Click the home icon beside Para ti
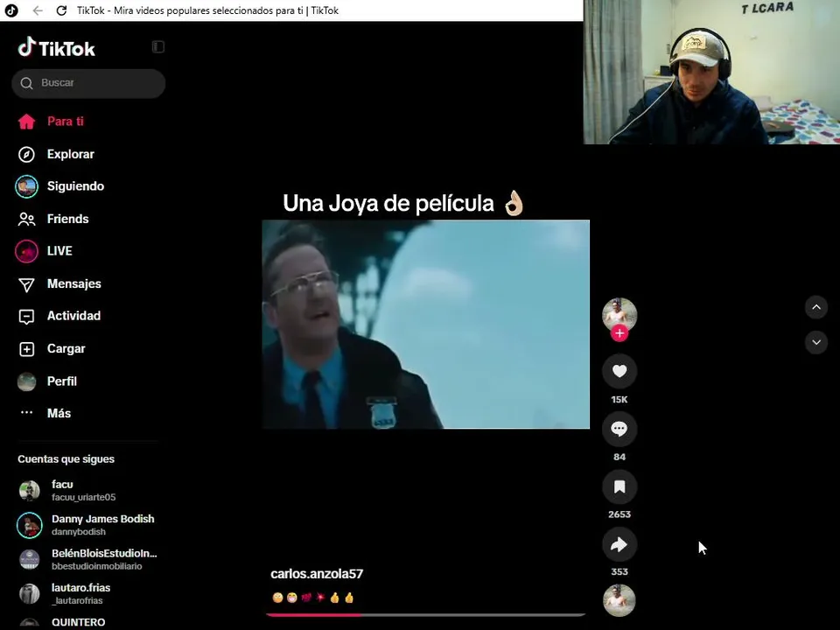 click(x=26, y=122)
